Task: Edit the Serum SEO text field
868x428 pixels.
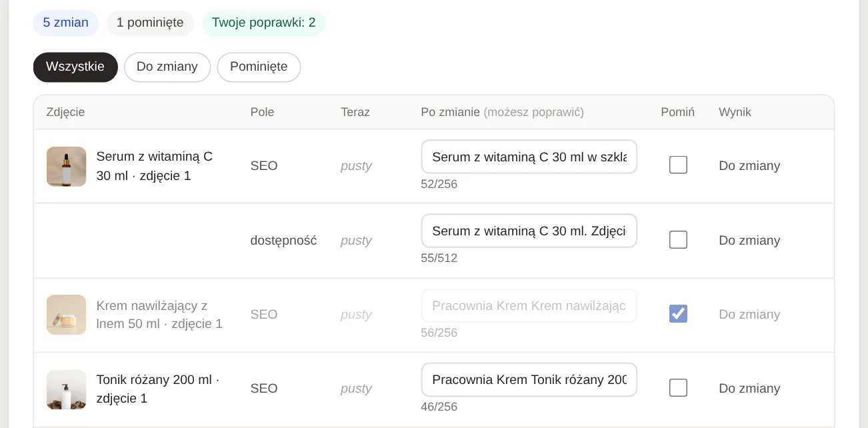Action: [529, 157]
